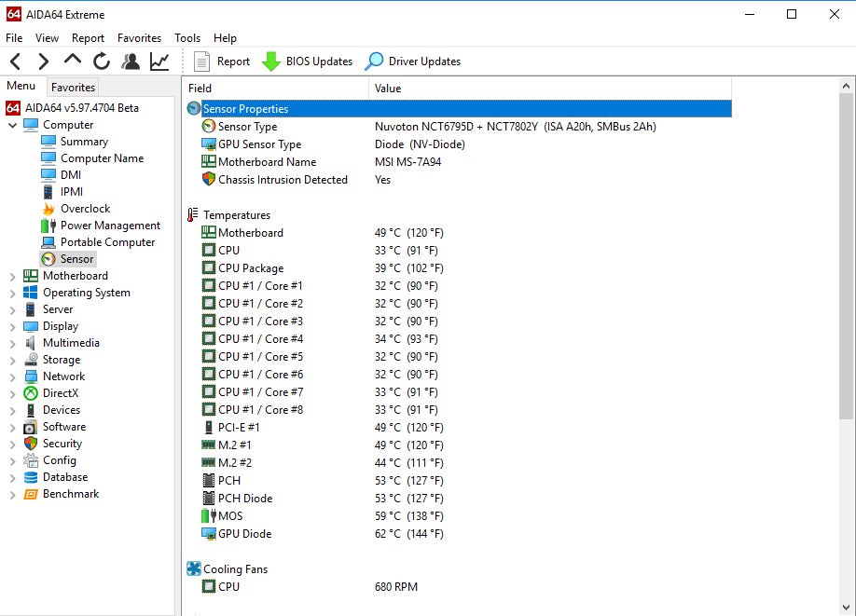The image size is (856, 616).
Task: Open the Favorites menu in the menu bar
Action: pos(139,37)
